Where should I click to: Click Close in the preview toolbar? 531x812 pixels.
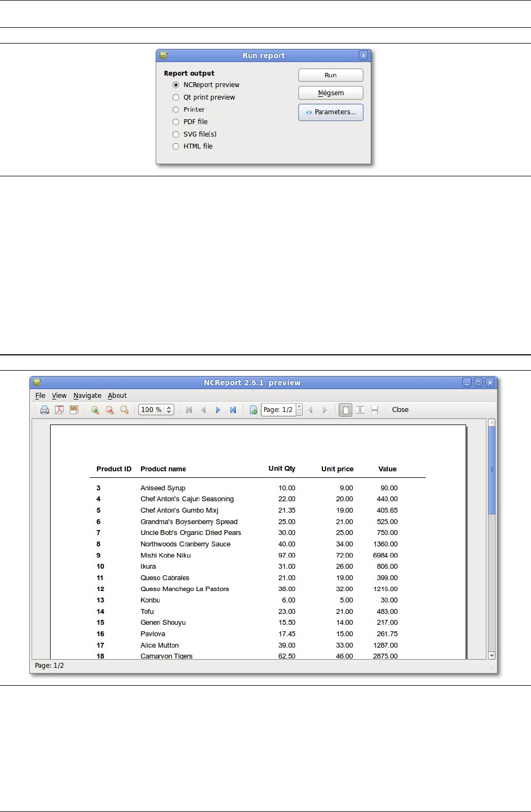[400, 410]
